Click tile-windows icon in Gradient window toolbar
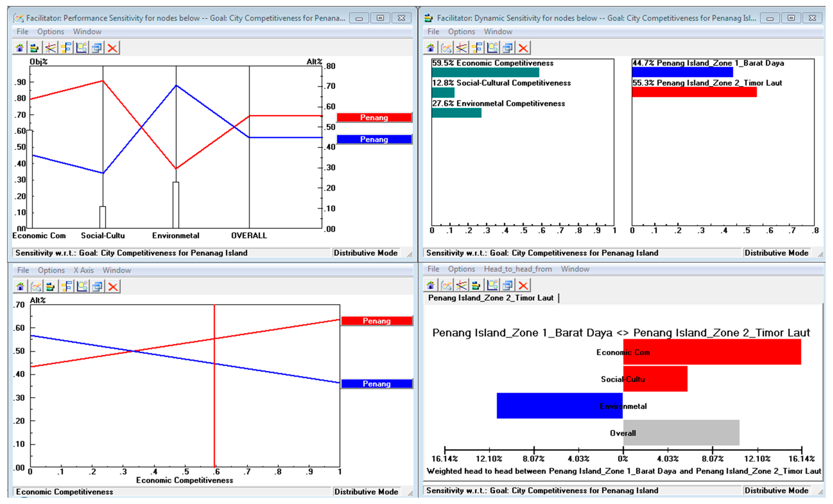Image resolution: width=833 pixels, height=504 pixels. point(97,286)
